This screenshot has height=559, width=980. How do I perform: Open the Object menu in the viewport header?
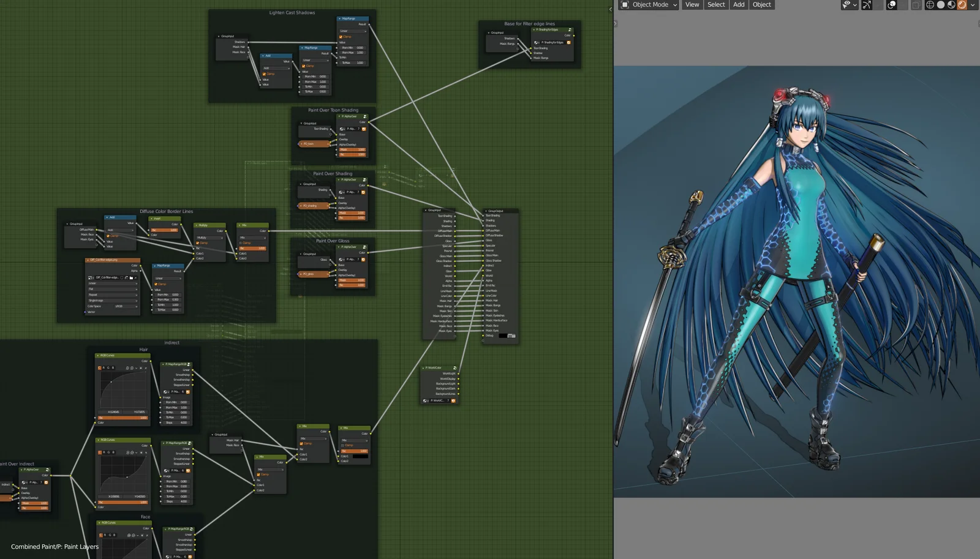761,5
